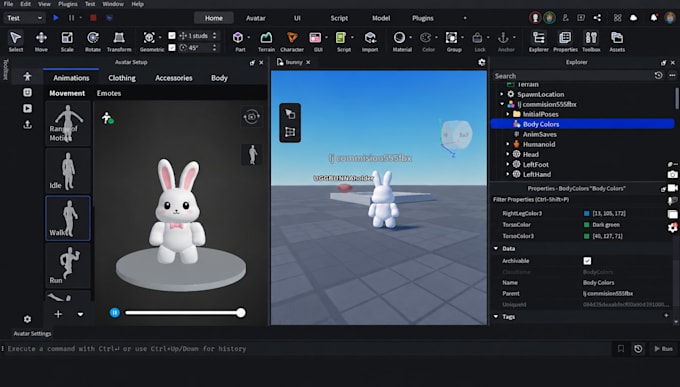Expand the InitialPoses folder

pyautogui.click(x=508, y=114)
